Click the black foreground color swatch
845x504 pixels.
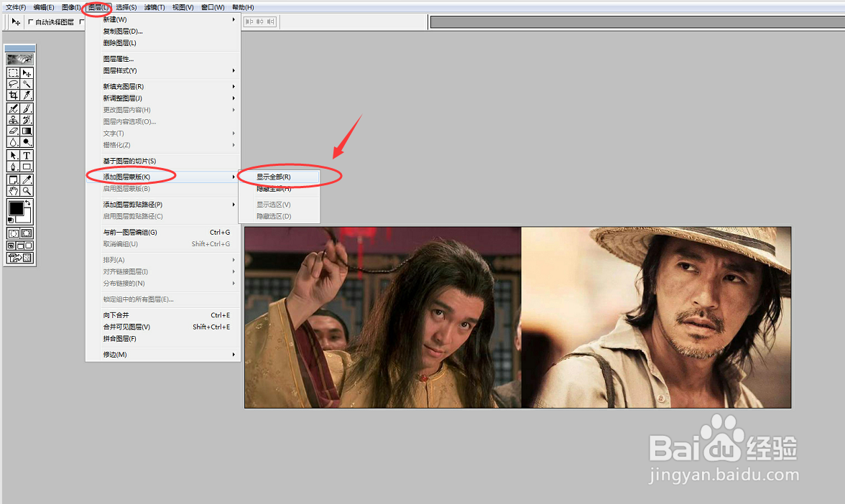[16, 208]
